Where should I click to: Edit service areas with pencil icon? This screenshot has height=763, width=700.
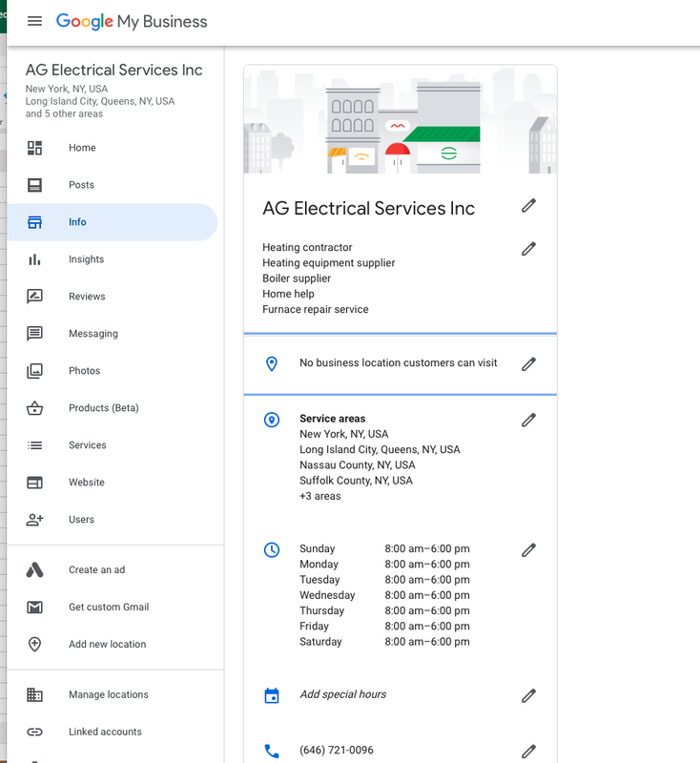click(x=528, y=420)
